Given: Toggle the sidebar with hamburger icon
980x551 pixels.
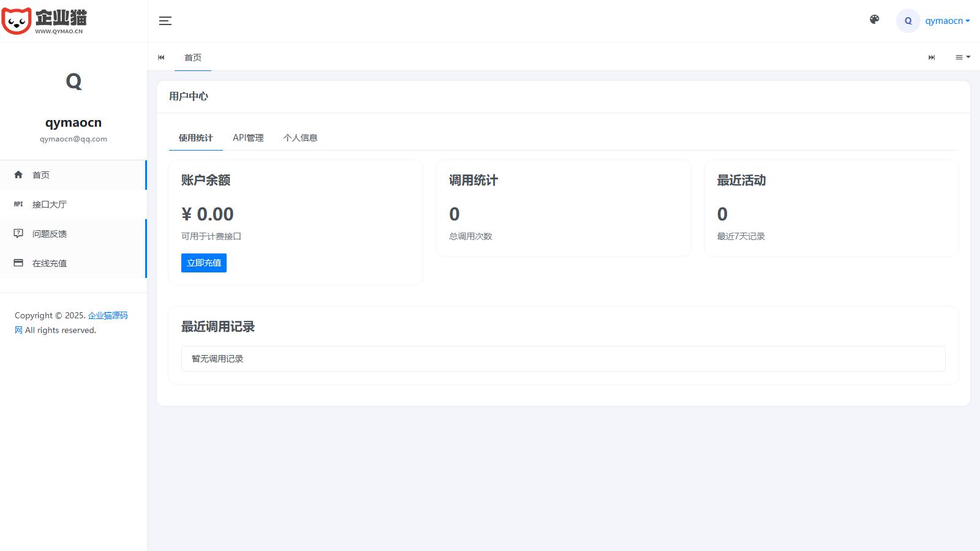Looking at the screenshot, I should (x=165, y=21).
